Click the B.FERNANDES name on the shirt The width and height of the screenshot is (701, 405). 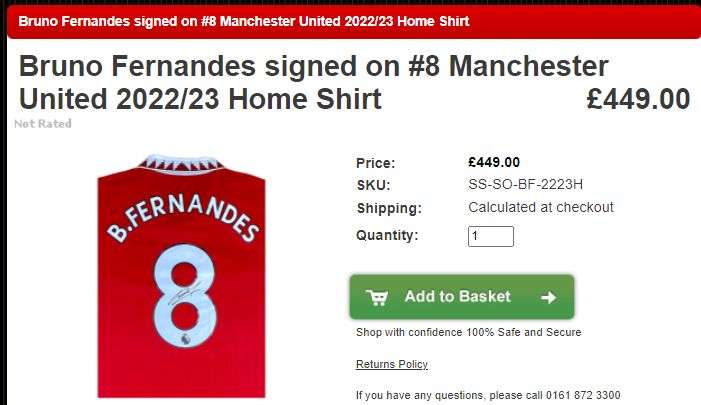182,219
